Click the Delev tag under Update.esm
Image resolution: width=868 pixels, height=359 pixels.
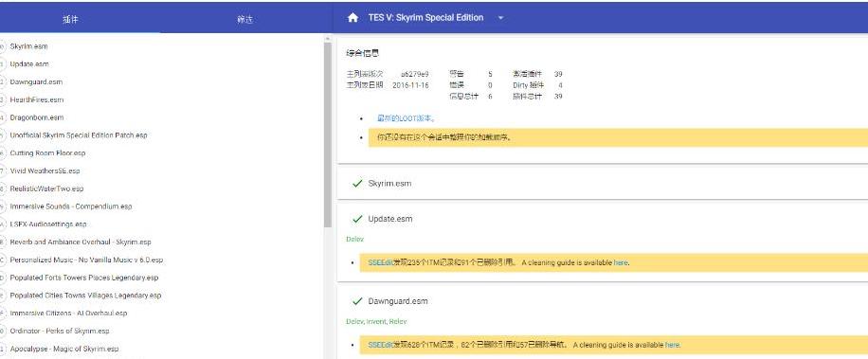(354, 240)
